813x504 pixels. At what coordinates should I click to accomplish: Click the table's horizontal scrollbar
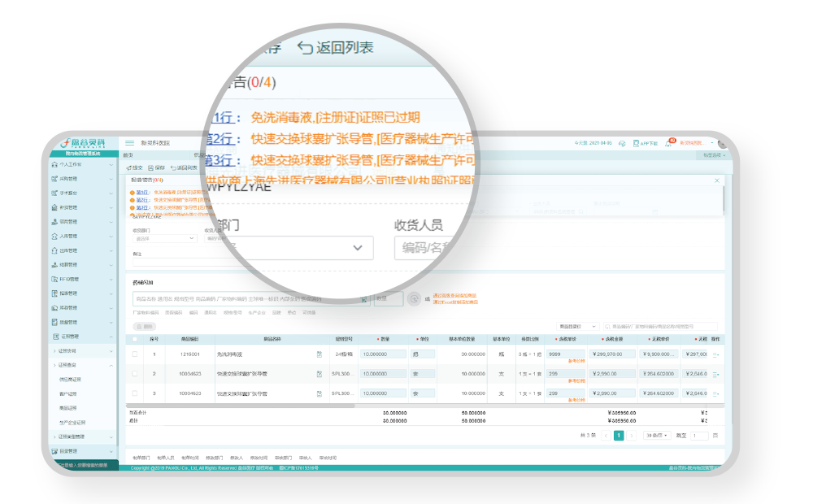[241, 406]
